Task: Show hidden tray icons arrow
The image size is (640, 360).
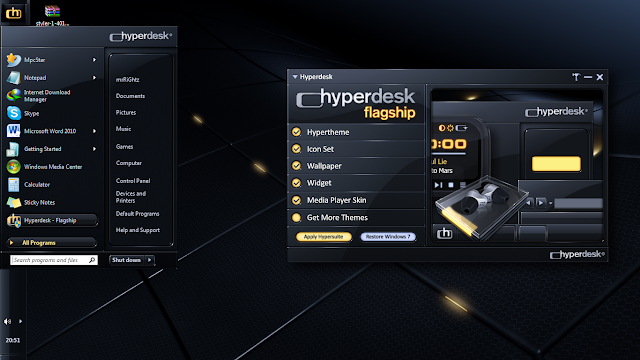Action: [x=20, y=322]
